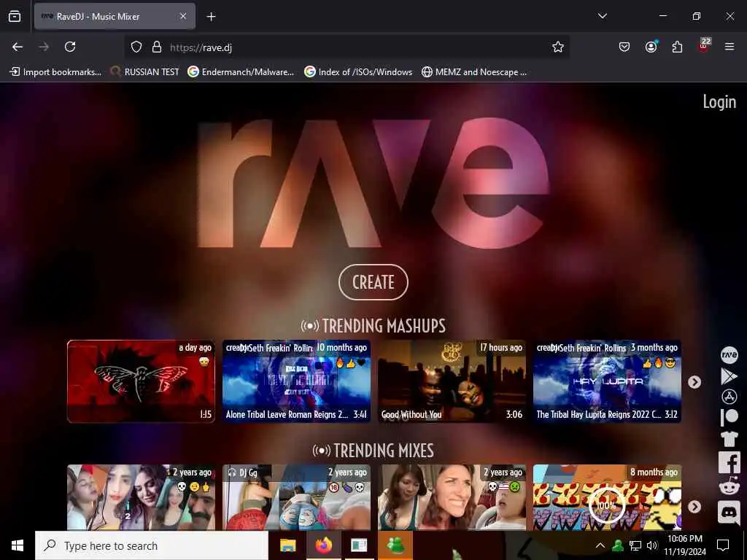Open Firefox from the taskbar
Viewport: 747px width, 560px height.
pyautogui.click(x=323, y=545)
